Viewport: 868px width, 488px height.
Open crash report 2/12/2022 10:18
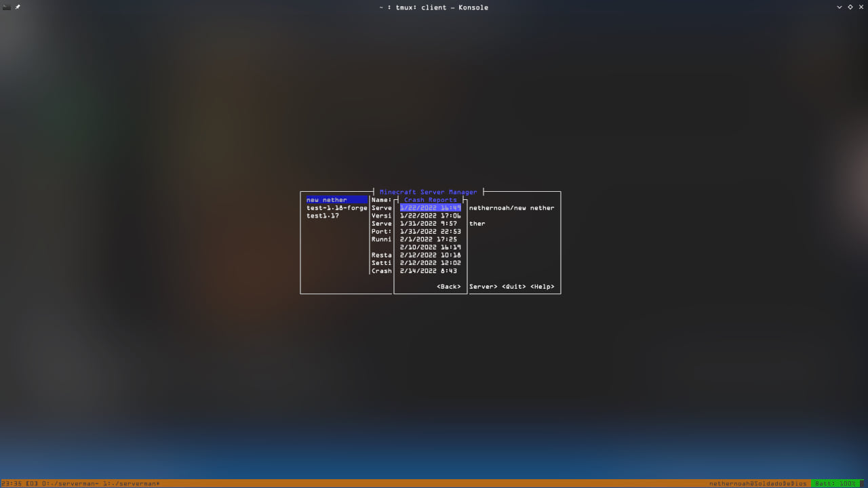click(x=430, y=256)
